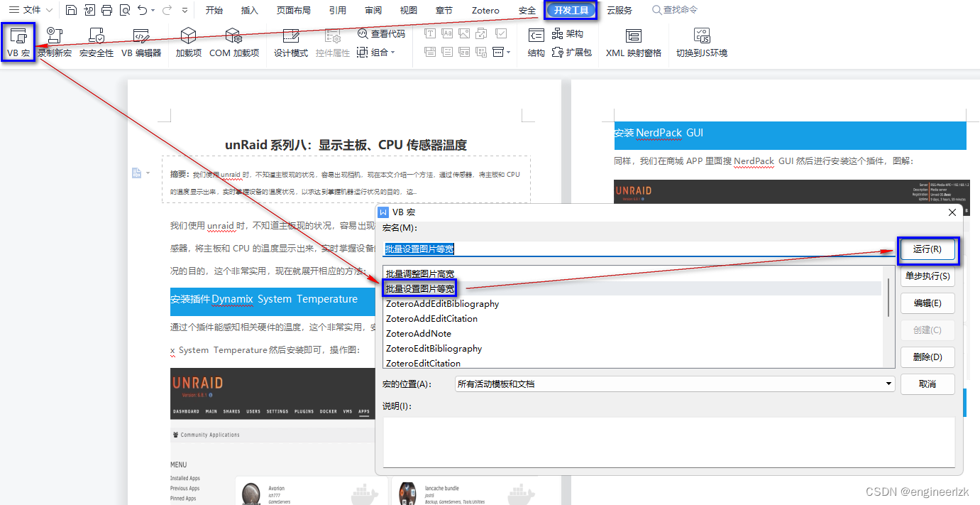Image resolution: width=980 pixels, height=505 pixels.
Task: Switch to 安全 tab
Action: (527, 10)
